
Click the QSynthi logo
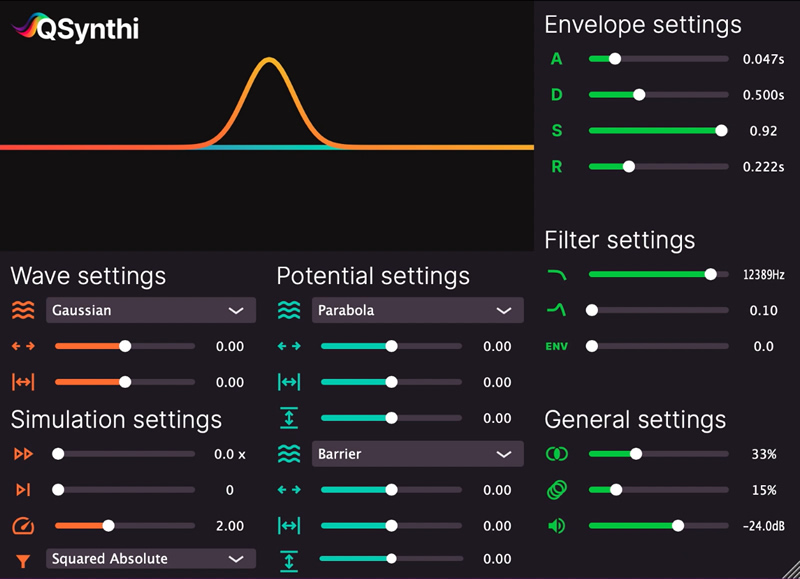click(75, 28)
